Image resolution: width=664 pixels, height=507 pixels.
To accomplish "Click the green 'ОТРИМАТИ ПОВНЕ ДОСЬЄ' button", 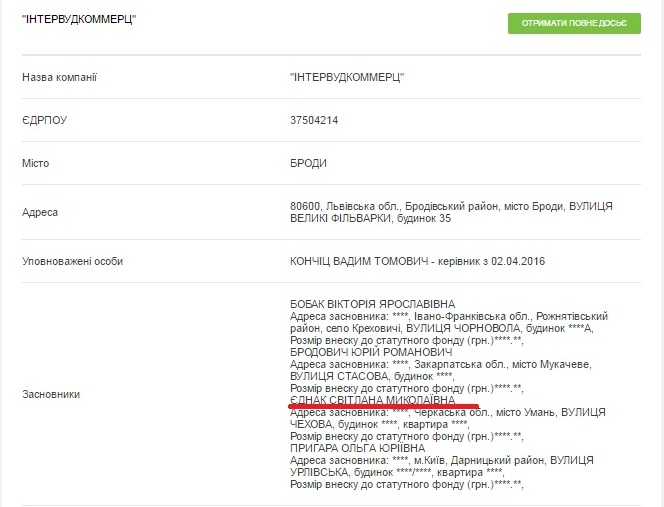I will click(573, 23).
